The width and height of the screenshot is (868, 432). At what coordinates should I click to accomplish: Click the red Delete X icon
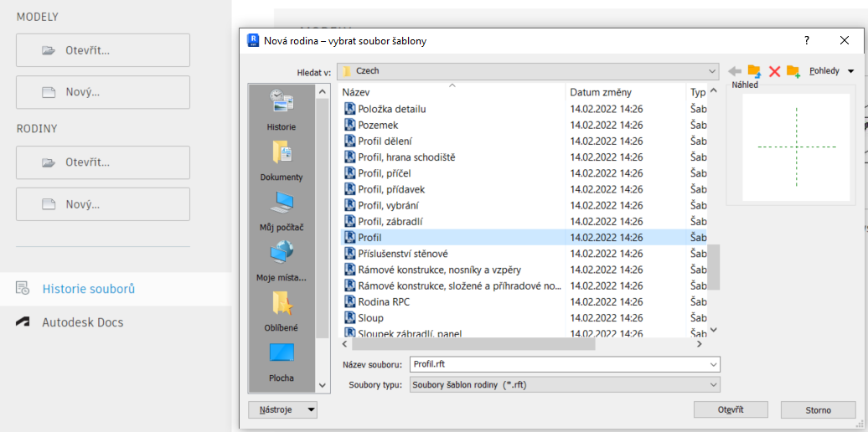(x=774, y=71)
